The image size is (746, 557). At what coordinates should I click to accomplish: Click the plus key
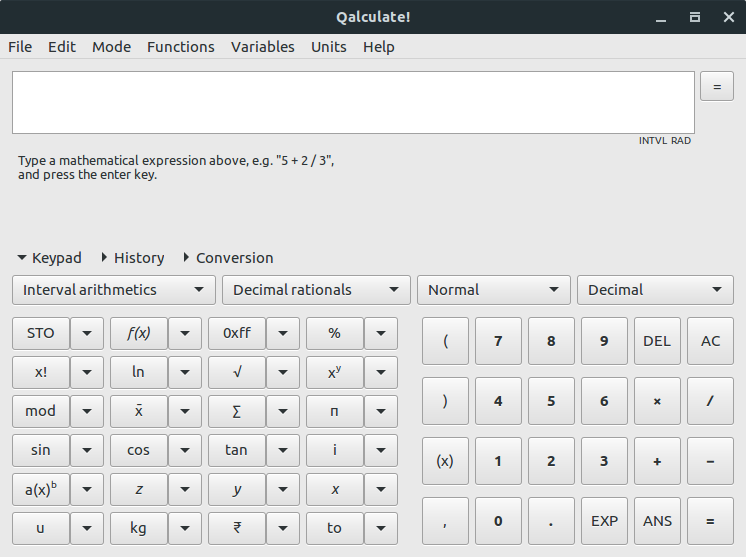tap(657, 461)
